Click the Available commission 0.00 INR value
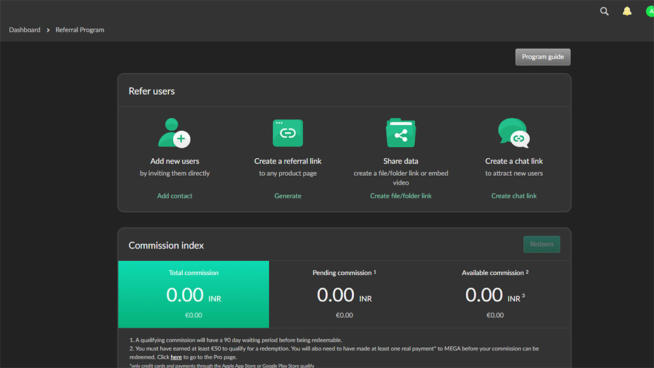Viewport: 654px width, 368px height. coord(495,295)
